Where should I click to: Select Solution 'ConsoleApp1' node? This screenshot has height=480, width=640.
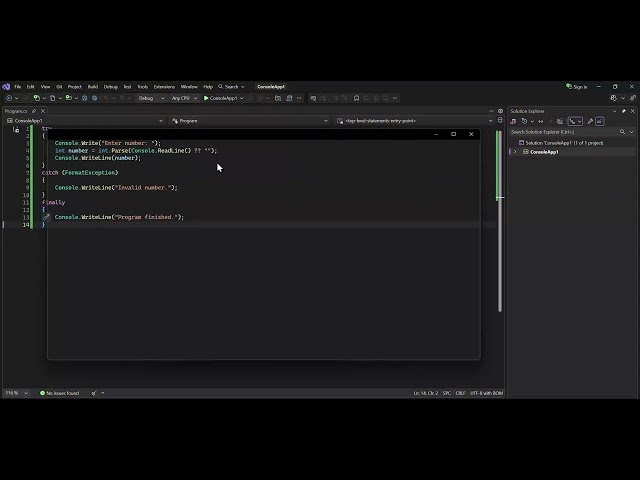561,143
